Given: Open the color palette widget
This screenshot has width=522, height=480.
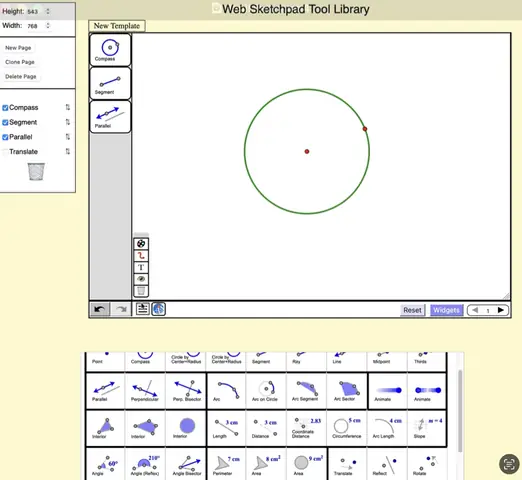Looking at the screenshot, I should pyautogui.click(x=141, y=244).
